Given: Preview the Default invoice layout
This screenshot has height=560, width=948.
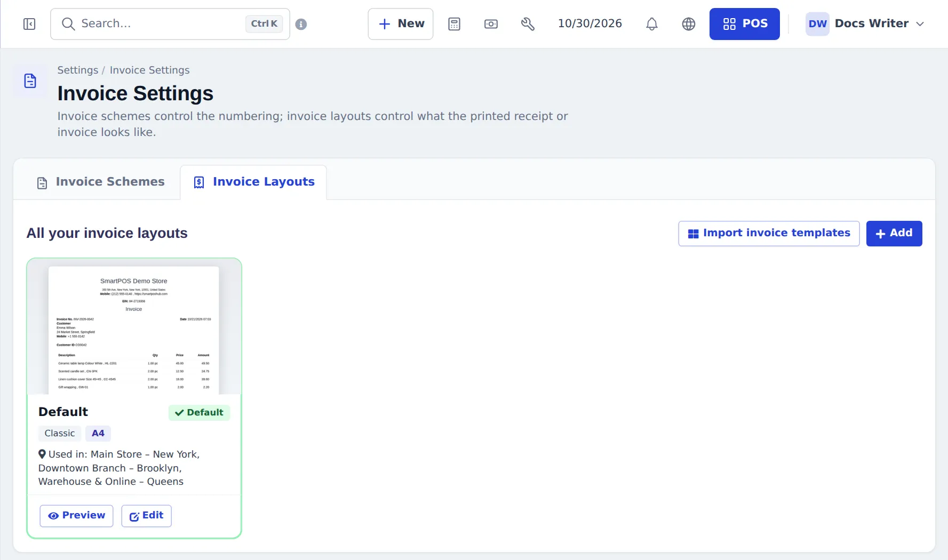Looking at the screenshot, I should (77, 516).
